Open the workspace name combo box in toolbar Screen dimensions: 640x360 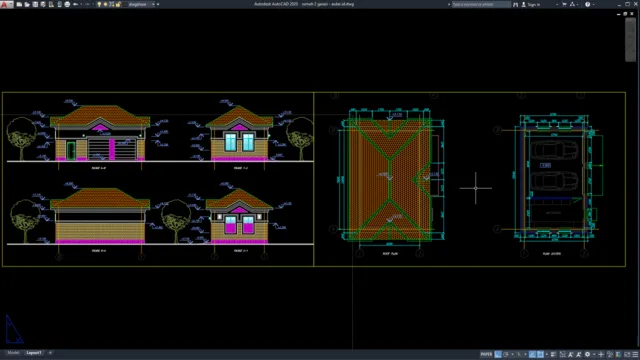click(x=139, y=4)
